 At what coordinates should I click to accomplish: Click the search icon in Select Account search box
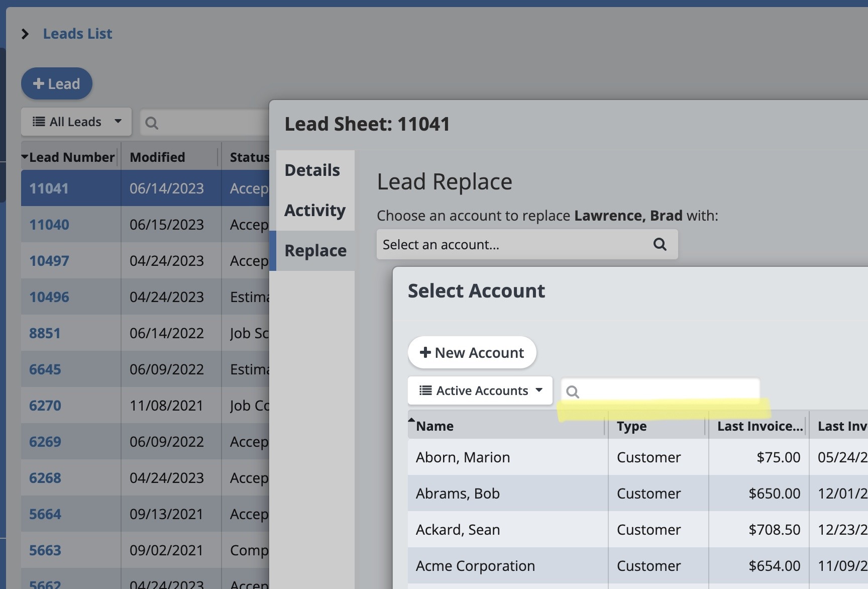coord(573,391)
